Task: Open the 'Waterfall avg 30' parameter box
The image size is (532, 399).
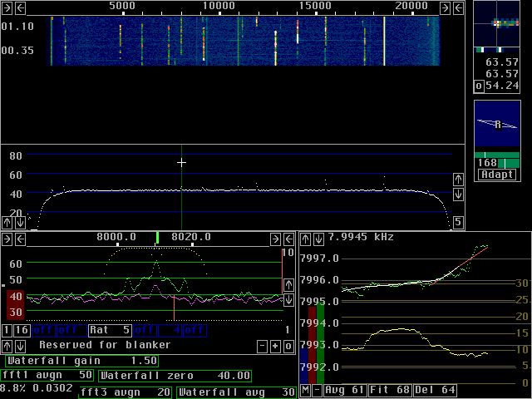Action: (236, 392)
